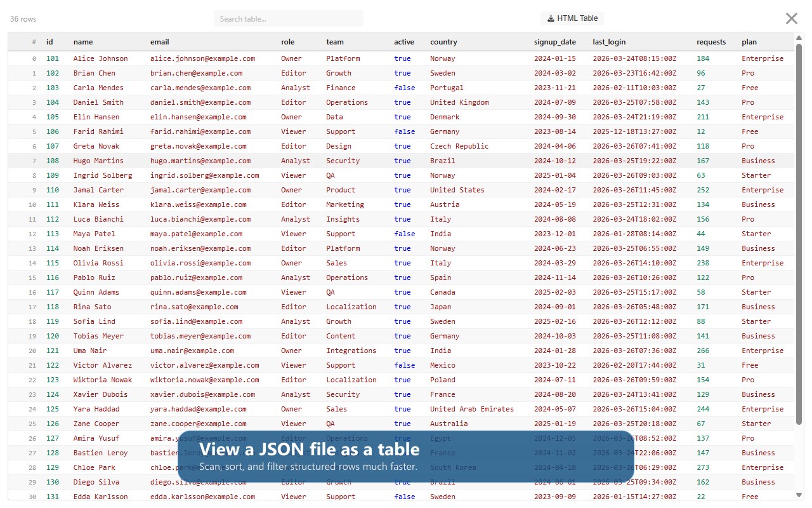
Task: Click last_login 2025-12-18T13:27:00Z
Action: [634, 131]
